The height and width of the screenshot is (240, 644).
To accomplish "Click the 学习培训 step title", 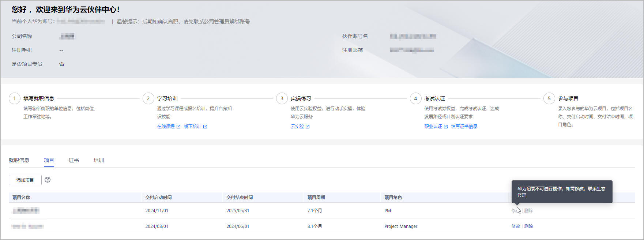I will click(x=167, y=98).
